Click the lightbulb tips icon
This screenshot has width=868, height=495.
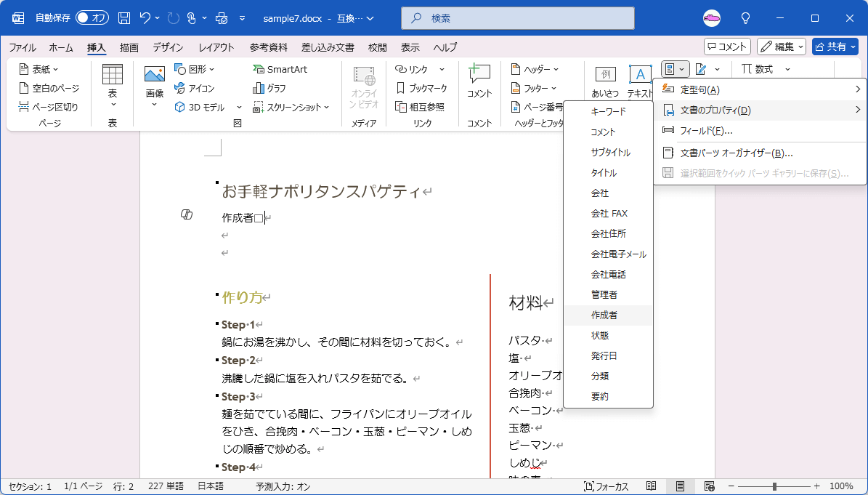point(746,18)
